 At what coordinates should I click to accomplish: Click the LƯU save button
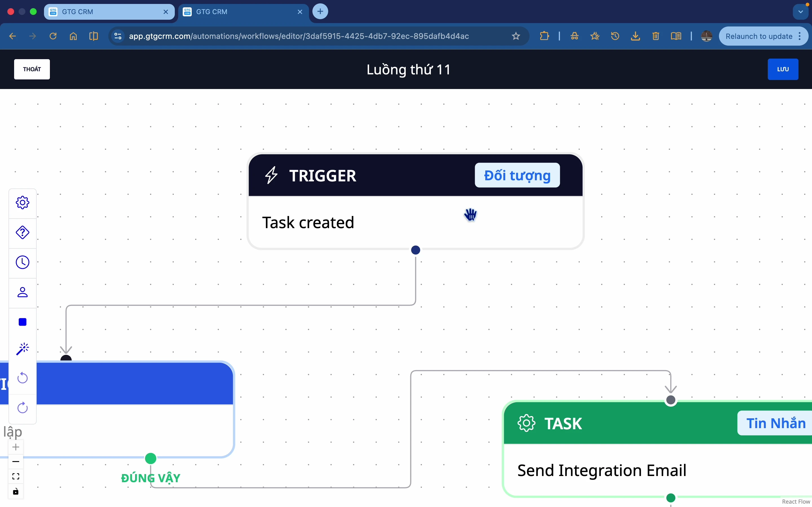coord(782,69)
